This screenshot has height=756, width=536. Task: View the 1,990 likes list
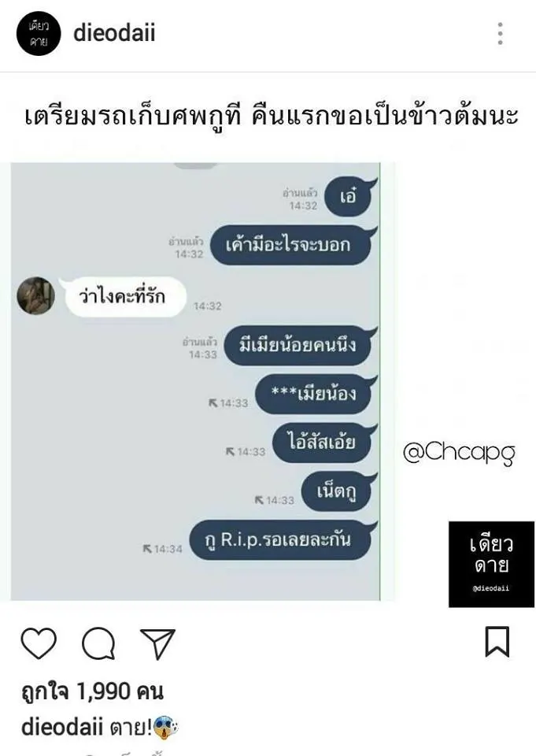[93, 691]
